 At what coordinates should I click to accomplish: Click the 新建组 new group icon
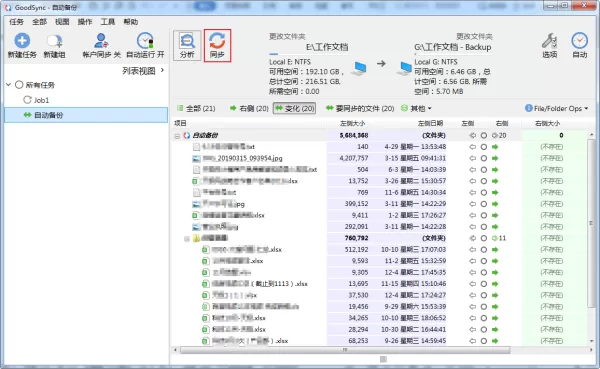pyautogui.click(x=54, y=41)
